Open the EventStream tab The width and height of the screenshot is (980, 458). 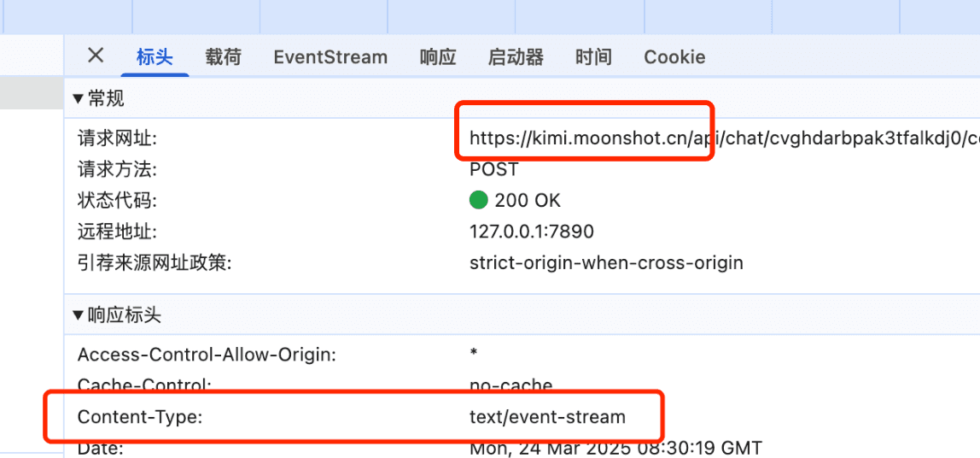[330, 57]
